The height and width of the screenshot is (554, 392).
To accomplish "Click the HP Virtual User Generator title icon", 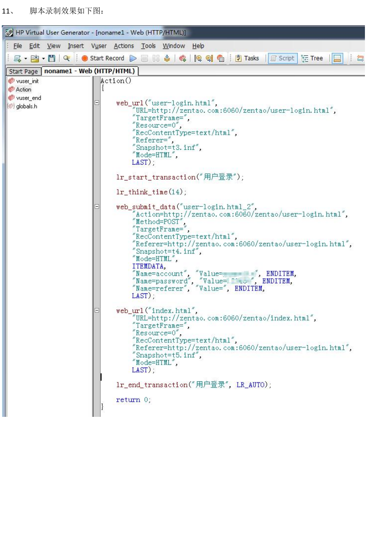I will (x=9, y=32).
